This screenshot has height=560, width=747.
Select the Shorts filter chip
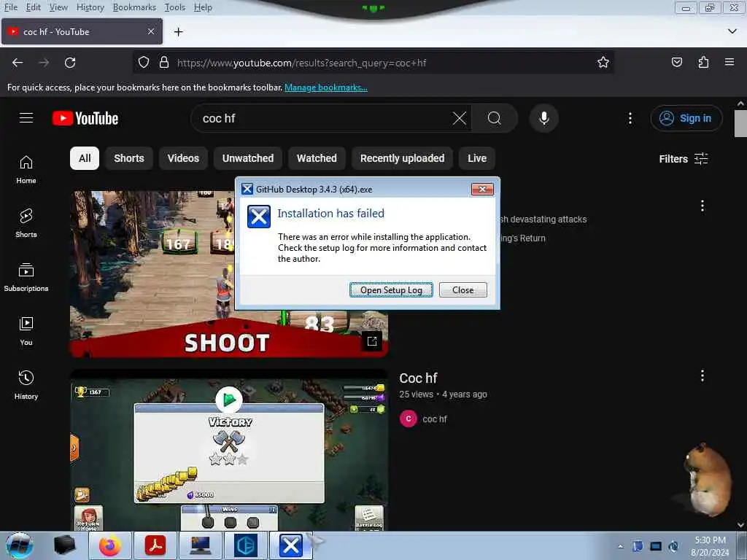(x=128, y=158)
